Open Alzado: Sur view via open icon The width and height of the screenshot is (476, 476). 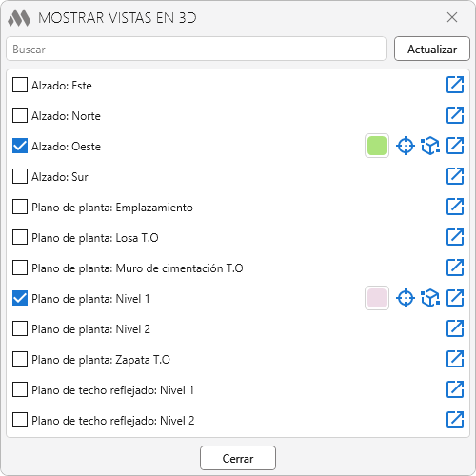[455, 176]
